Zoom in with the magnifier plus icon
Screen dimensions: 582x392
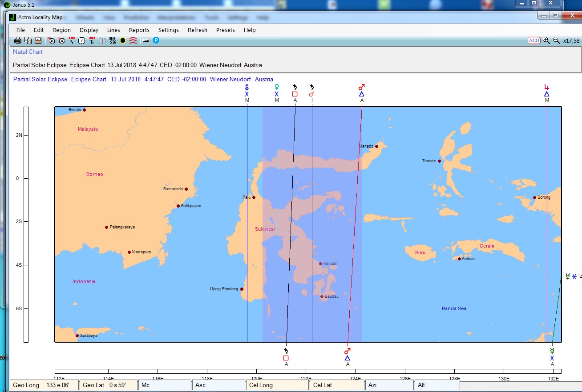(x=546, y=40)
